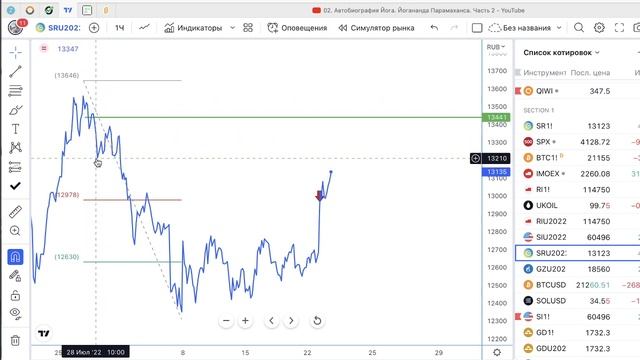Open chart settings gear in toolbar

coord(599,28)
